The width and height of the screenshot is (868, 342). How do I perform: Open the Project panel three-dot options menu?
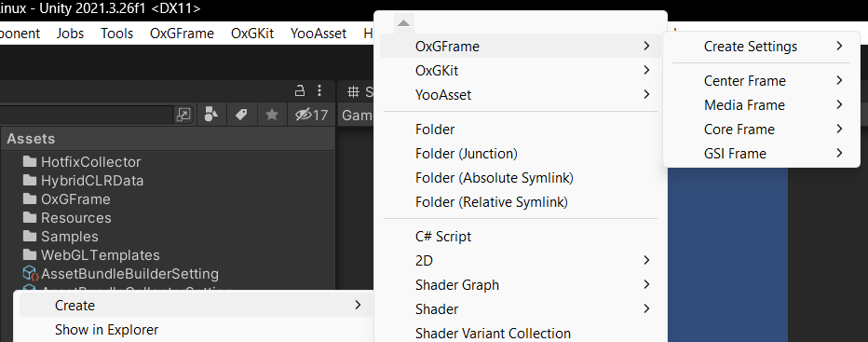pyautogui.click(x=319, y=90)
